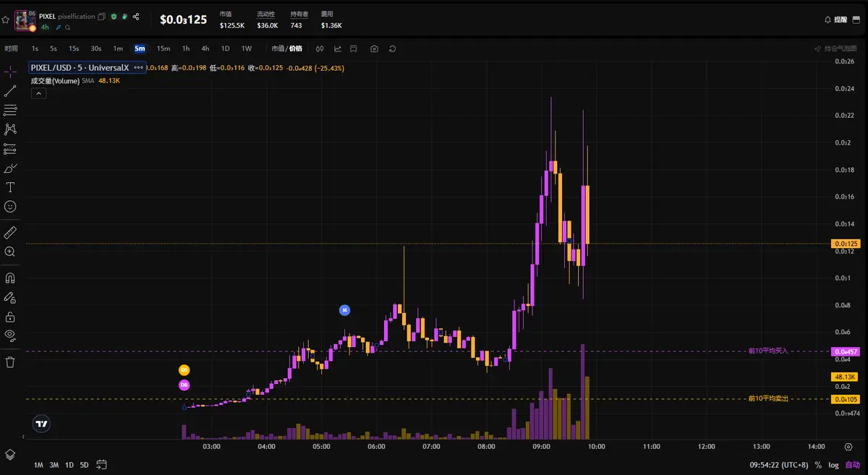
Task: Search token via magnifier under PIXEL name
Action: click(x=68, y=27)
